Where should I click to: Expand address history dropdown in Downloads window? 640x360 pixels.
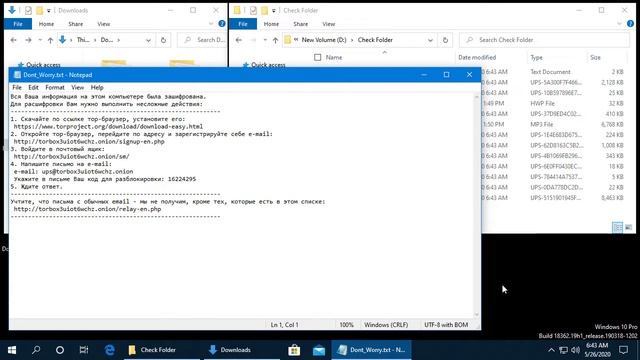pyautogui.click(x=148, y=40)
